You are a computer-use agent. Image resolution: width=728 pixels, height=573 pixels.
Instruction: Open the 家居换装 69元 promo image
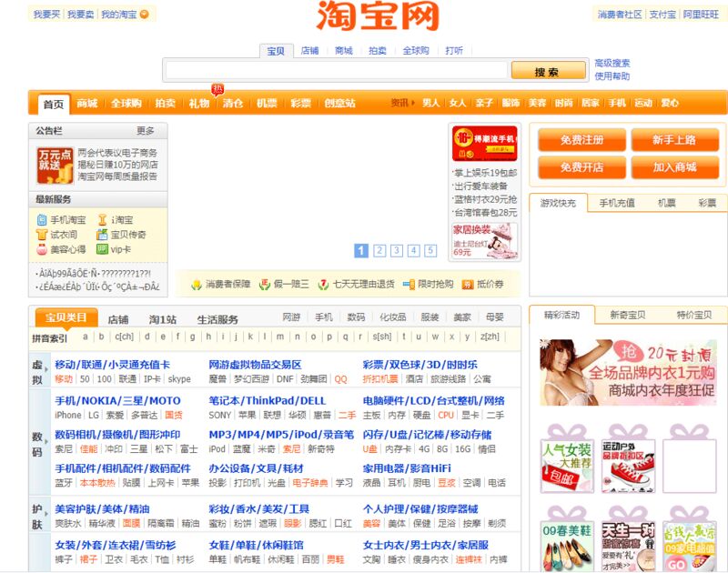pos(485,240)
